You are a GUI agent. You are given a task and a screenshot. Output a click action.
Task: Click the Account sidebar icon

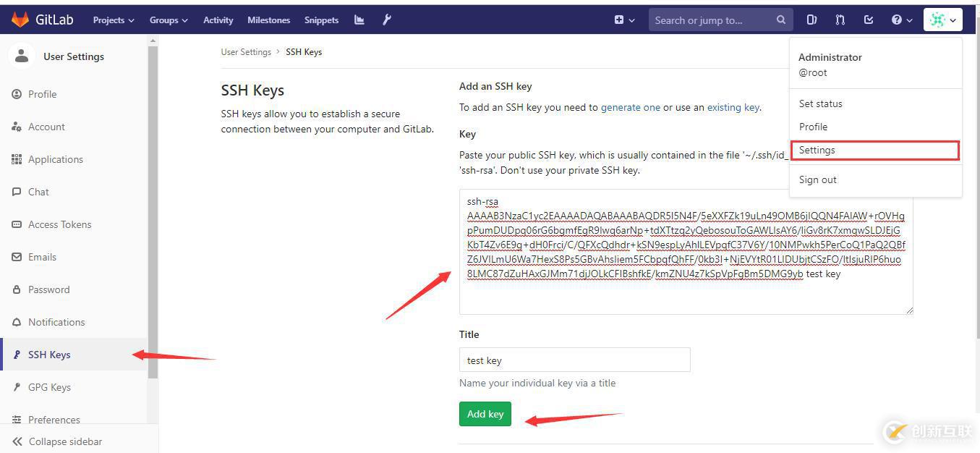(17, 127)
